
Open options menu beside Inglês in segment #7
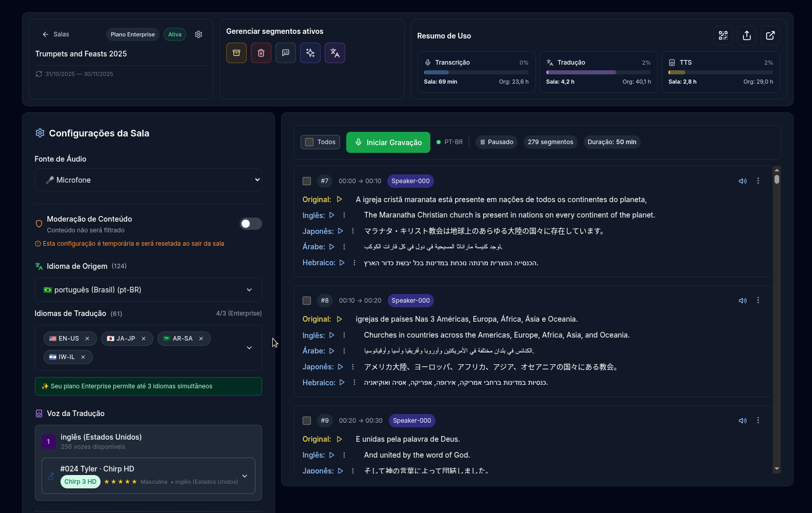[344, 215]
